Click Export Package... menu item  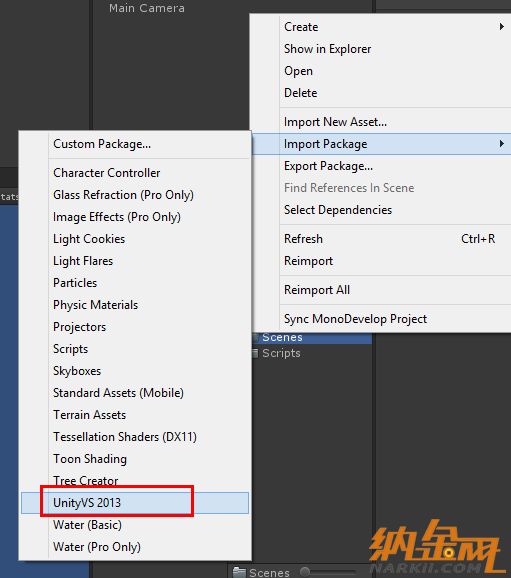(381, 166)
